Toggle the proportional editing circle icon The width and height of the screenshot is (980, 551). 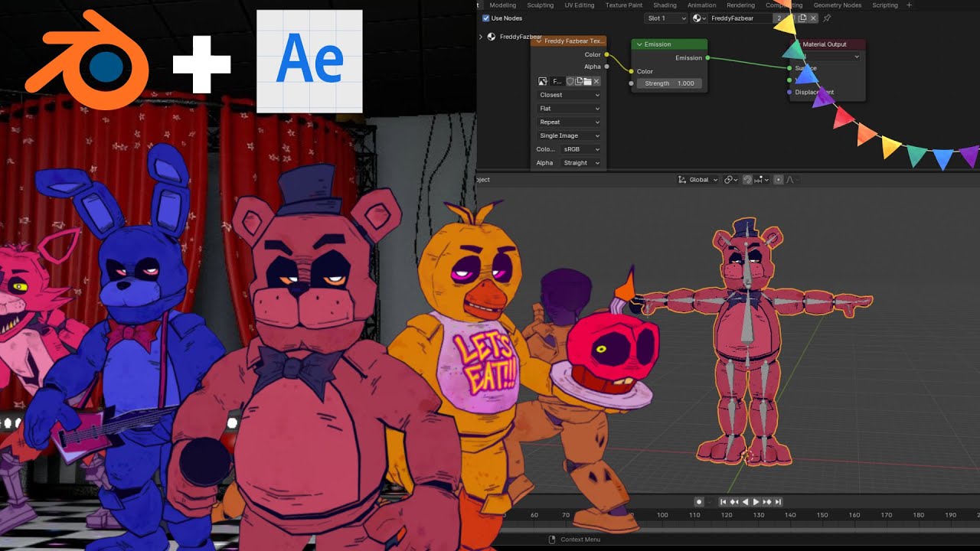point(779,180)
